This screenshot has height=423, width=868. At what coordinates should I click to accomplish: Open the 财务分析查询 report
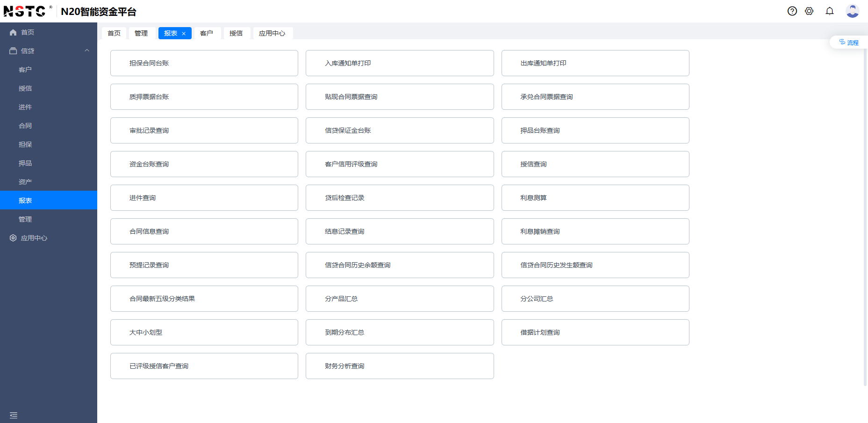point(399,366)
